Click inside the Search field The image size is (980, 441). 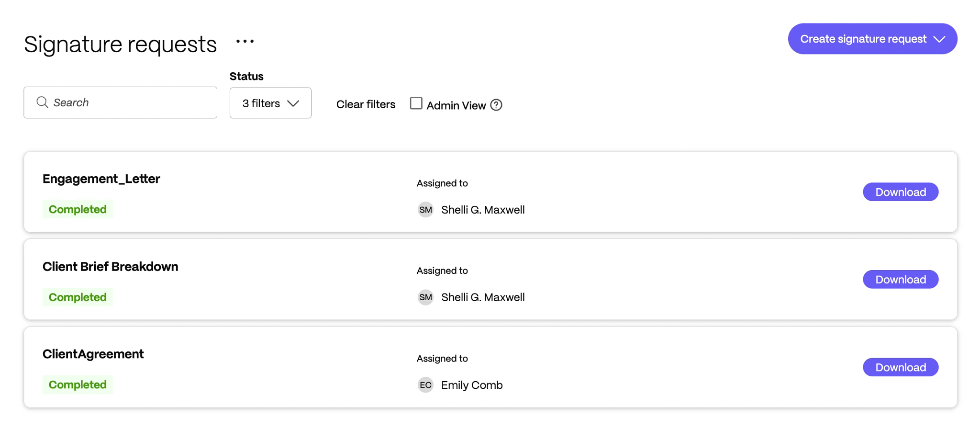tap(120, 102)
